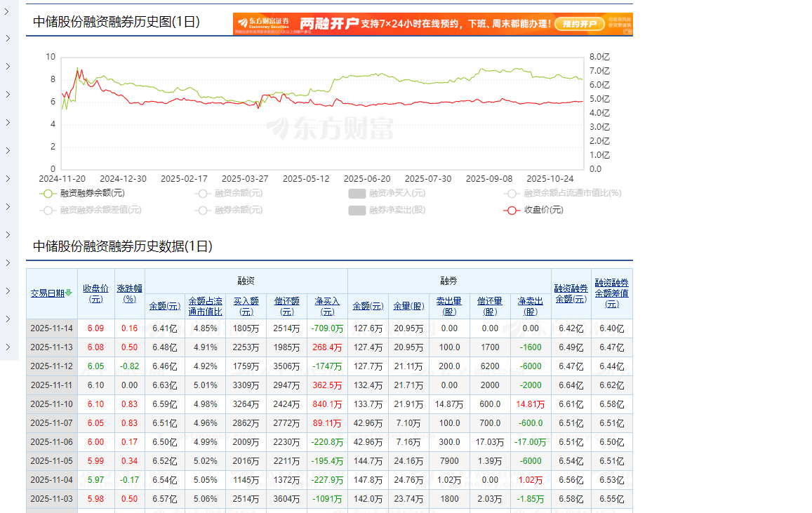Select the 2025-11-13 date cell
This screenshot has width=812, height=513.
(x=52, y=347)
